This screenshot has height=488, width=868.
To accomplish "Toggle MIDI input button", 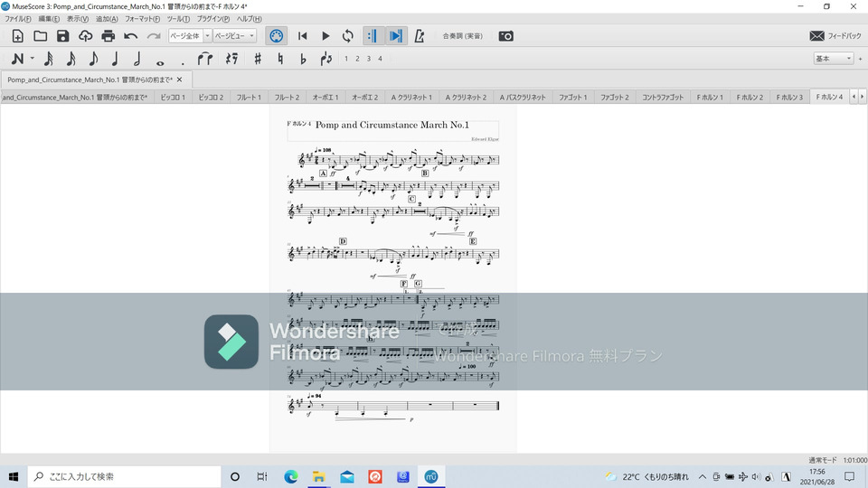I will 277,36.
